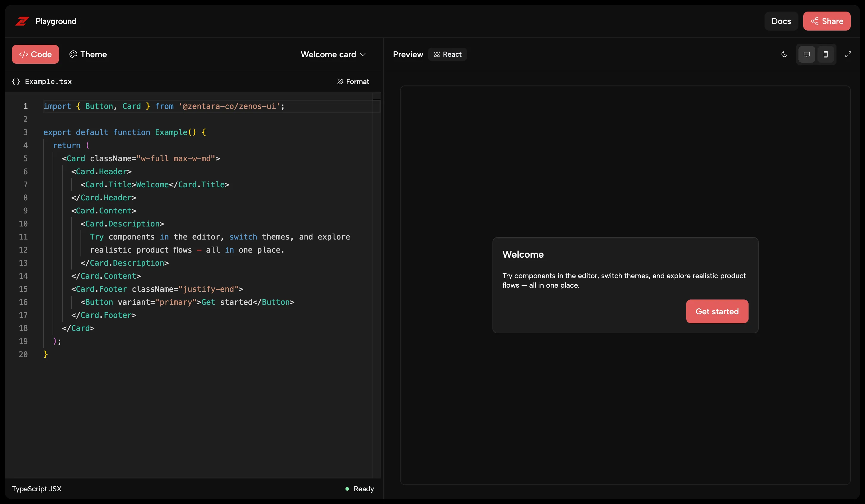Click line number 1 in the gutter
865x504 pixels.
coord(26,106)
